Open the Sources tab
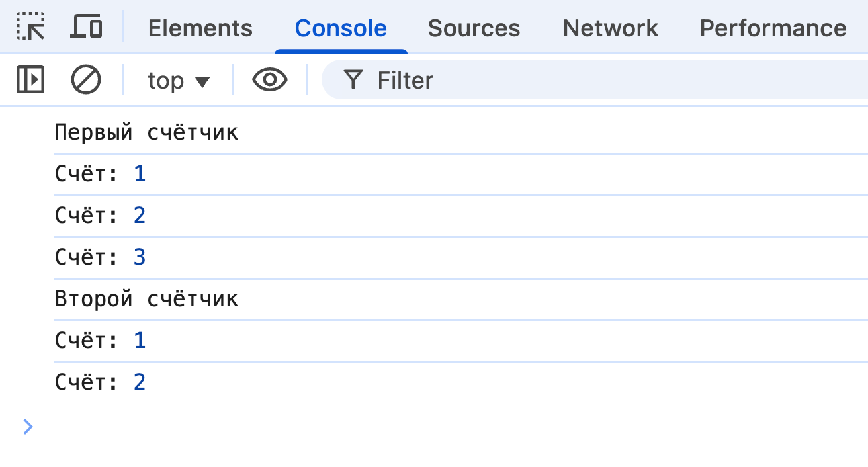 click(x=474, y=28)
